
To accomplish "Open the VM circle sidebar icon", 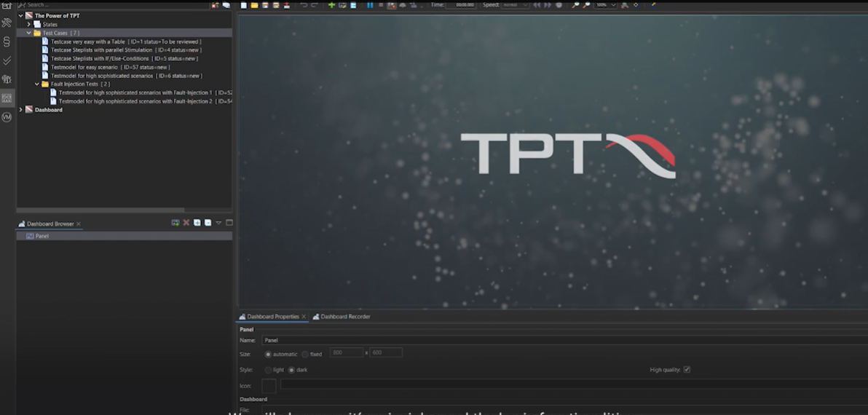I will click(x=7, y=116).
